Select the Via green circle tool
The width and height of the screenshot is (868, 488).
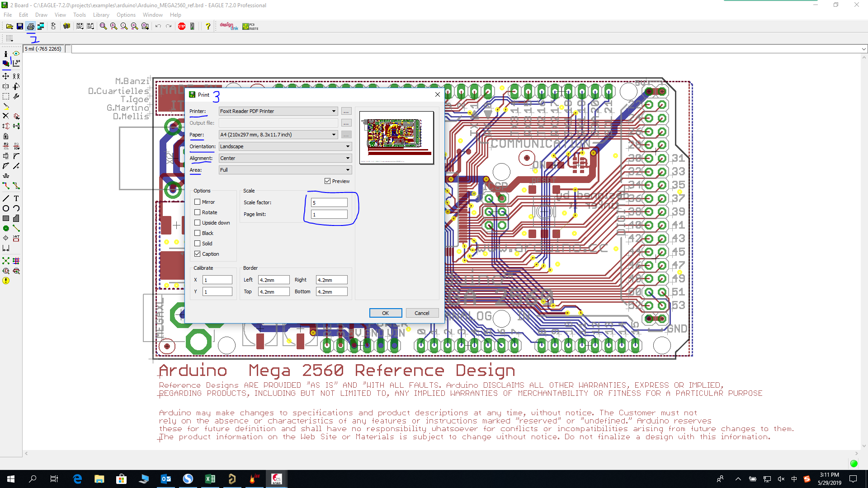6,228
